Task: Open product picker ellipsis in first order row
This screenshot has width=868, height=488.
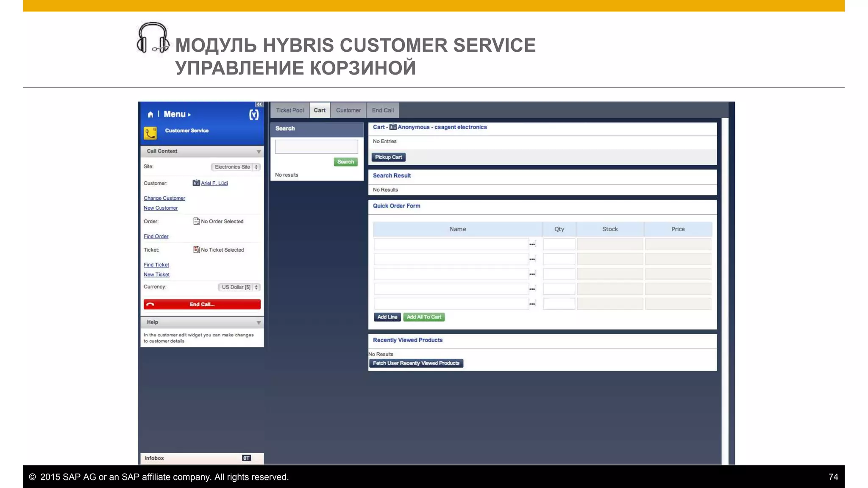Action: point(533,244)
